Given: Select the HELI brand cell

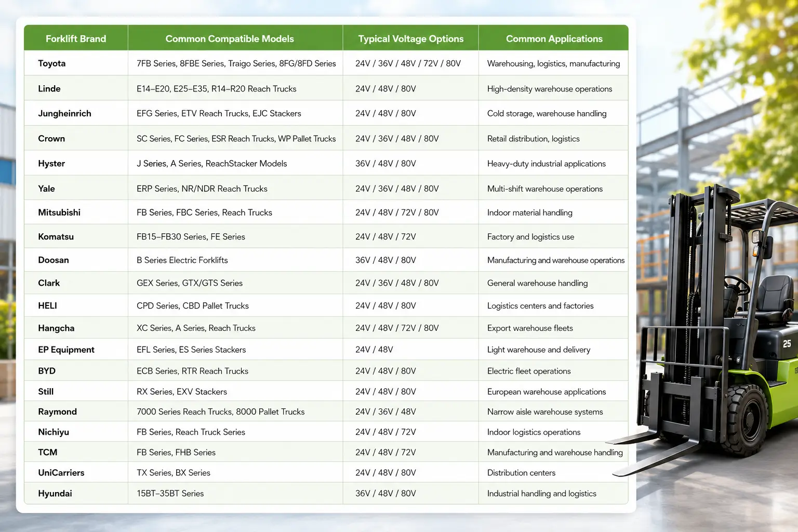Looking at the screenshot, I should [76, 305].
